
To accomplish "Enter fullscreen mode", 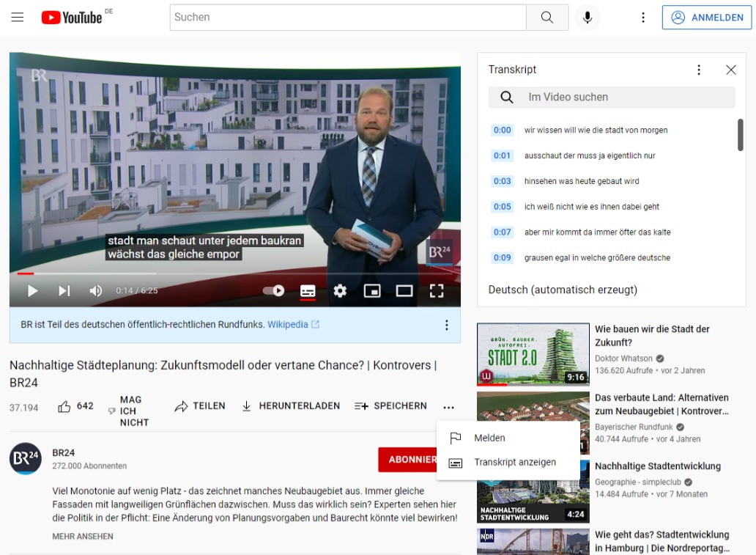I will (437, 290).
